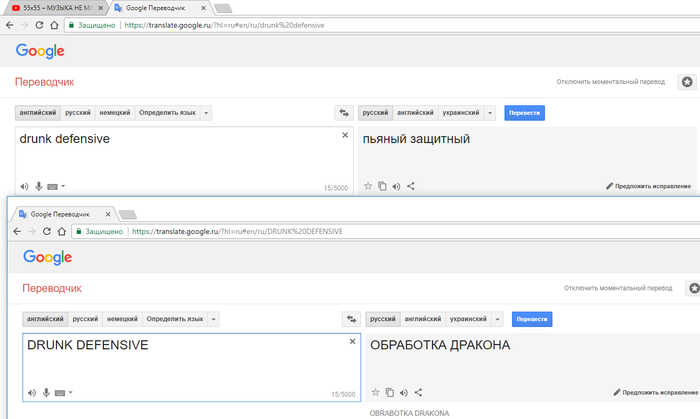Share the 'пьяный защитный' translation

pos(411,186)
